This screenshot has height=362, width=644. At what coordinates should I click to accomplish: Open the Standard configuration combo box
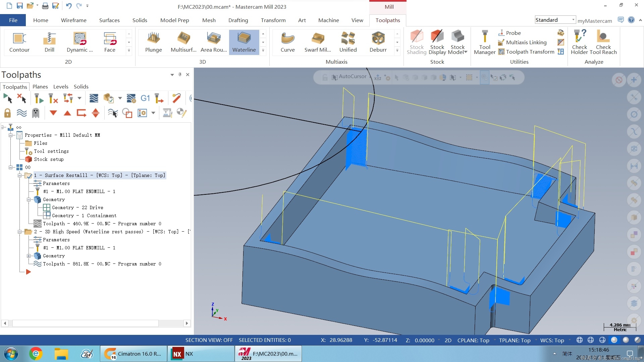(x=555, y=20)
